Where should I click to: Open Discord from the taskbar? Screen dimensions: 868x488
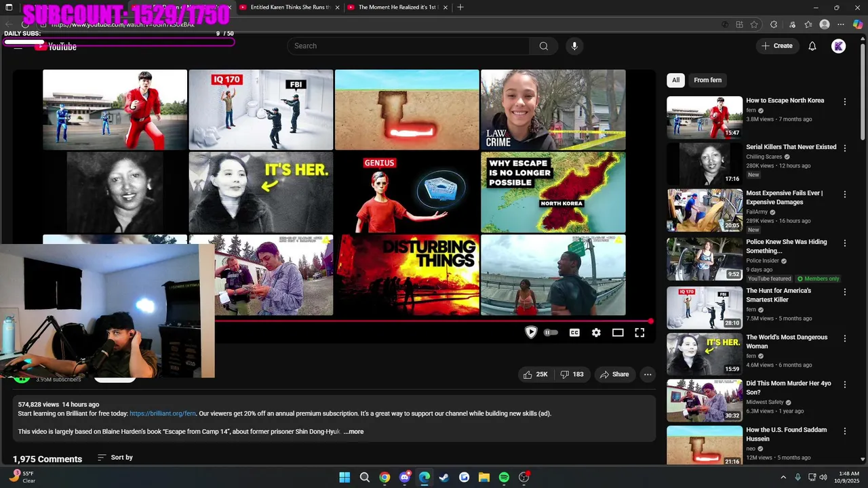click(405, 477)
